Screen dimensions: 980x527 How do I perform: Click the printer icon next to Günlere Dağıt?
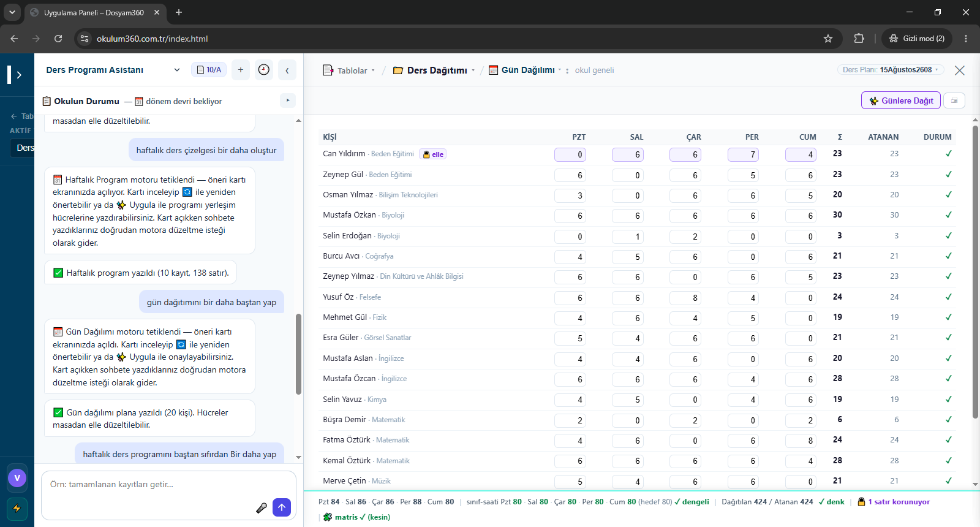(954, 100)
